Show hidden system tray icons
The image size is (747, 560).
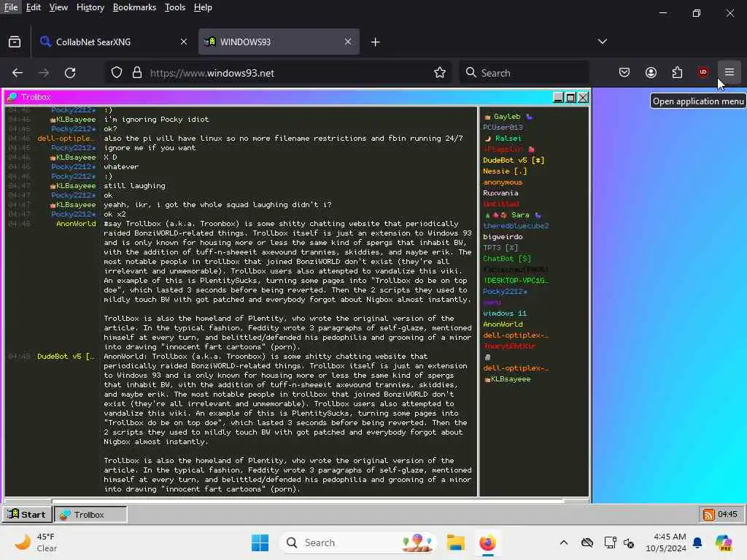pyautogui.click(x=564, y=542)
